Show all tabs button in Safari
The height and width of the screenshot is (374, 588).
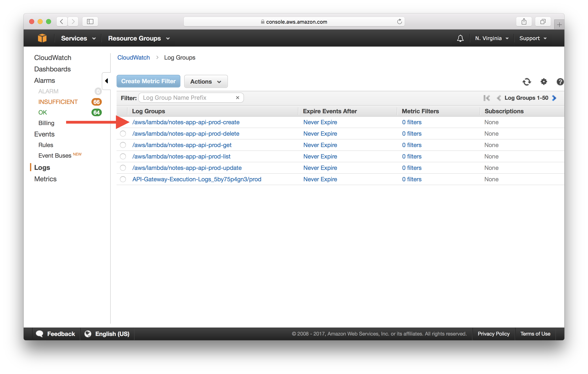543,22
